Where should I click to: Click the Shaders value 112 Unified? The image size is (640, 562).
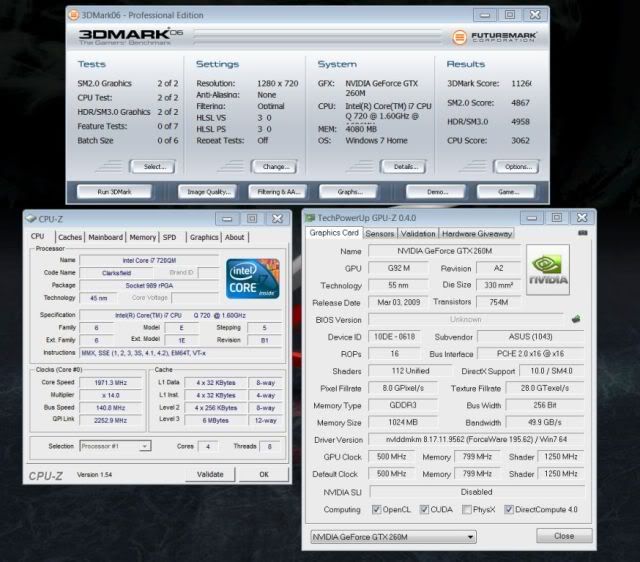[x=410, y=371]
